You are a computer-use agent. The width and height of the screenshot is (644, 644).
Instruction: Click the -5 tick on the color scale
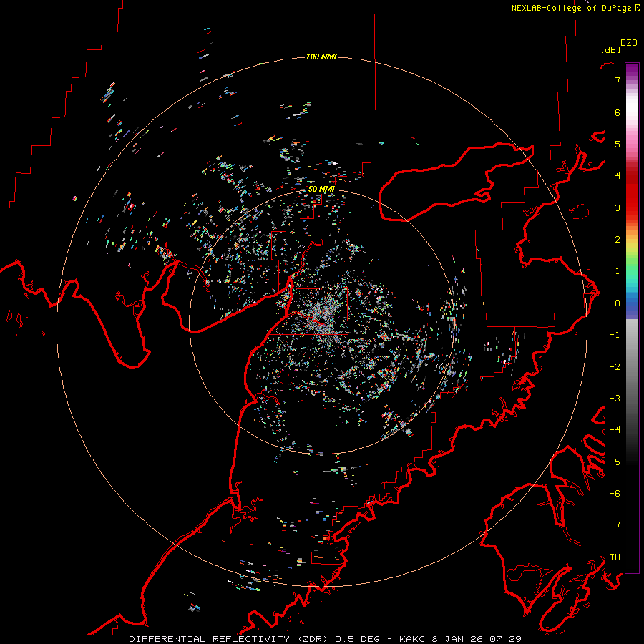(615, 462)
